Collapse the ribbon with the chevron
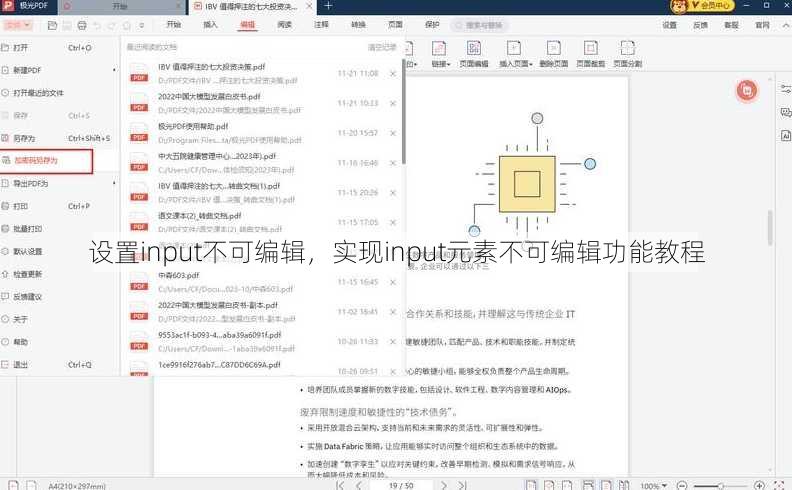792x490 pixels. click(x=785, y=25)
